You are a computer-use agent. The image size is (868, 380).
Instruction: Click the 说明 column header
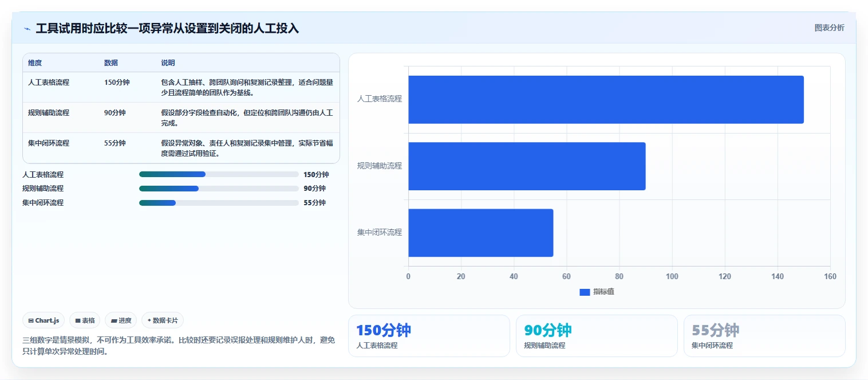[x=168, y=63]
